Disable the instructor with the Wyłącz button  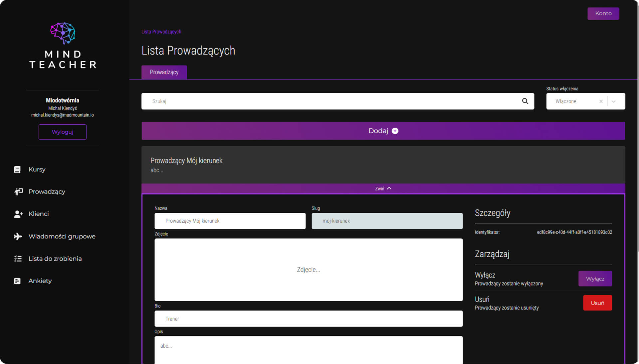pyautogui.click(x=595, y=279)
